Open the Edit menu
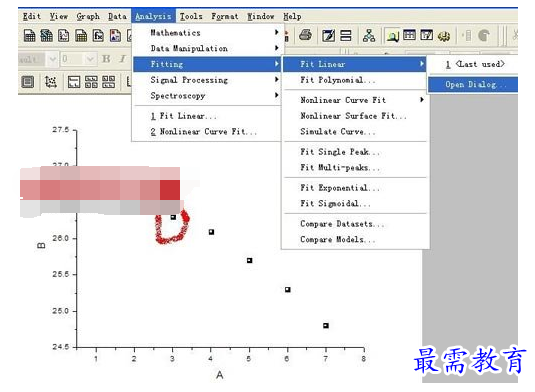 point(32,16)
